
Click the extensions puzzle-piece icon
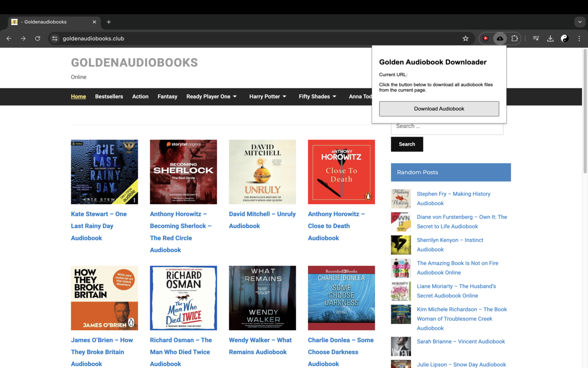click(x=514, y=38)
